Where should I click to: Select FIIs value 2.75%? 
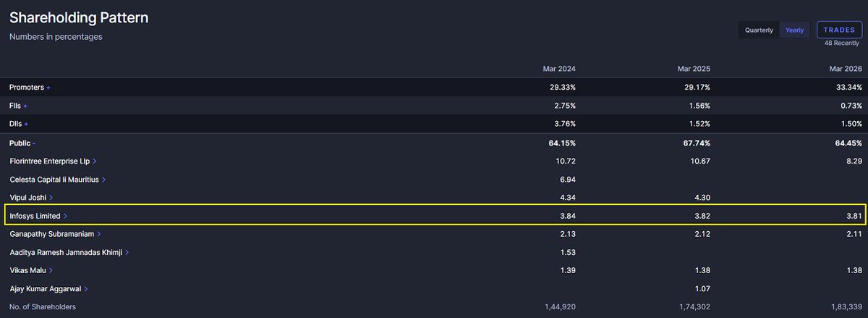(563, 106)
